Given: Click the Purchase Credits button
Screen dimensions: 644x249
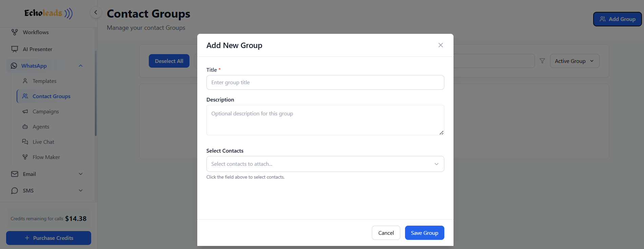Looking at the screenshot, I should [48, 238].
